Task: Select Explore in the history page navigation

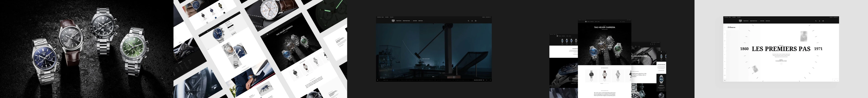Action: click(x=762, y=21)
